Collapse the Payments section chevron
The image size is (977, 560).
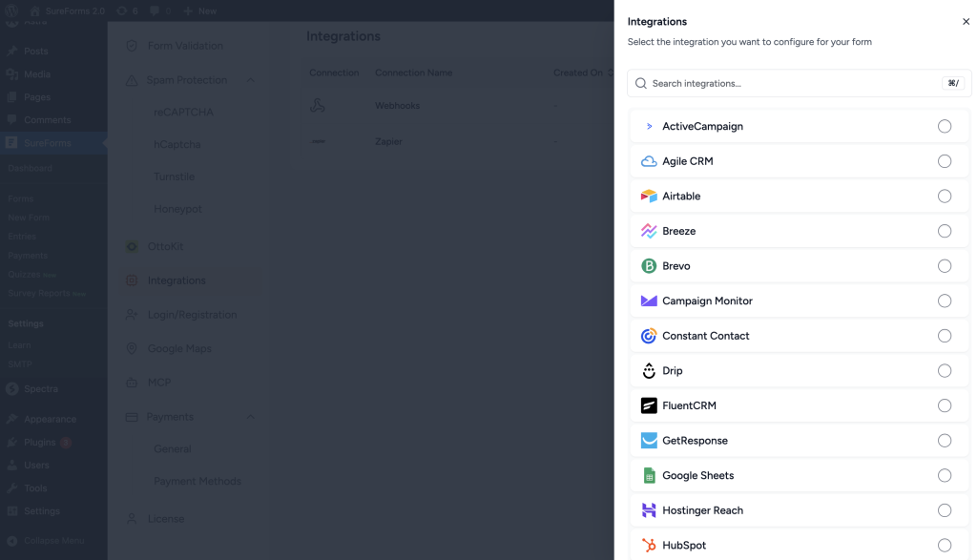(x=251, y=417)
